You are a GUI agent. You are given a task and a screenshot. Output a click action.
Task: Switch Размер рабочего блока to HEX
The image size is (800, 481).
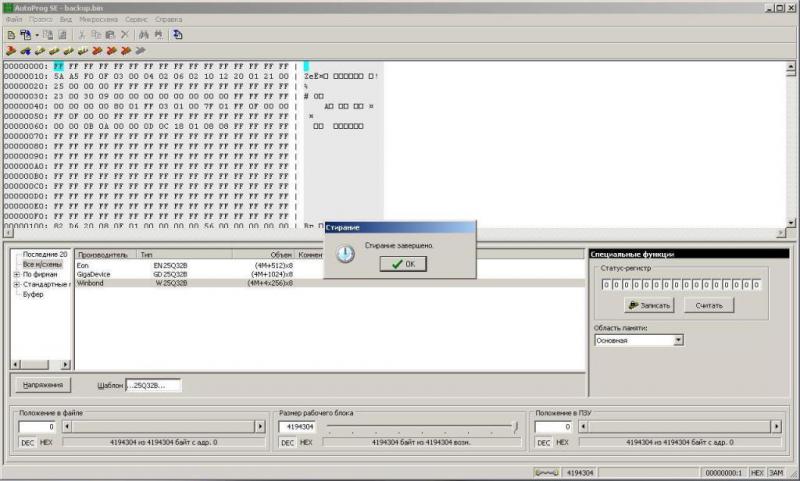pos(306,442)
